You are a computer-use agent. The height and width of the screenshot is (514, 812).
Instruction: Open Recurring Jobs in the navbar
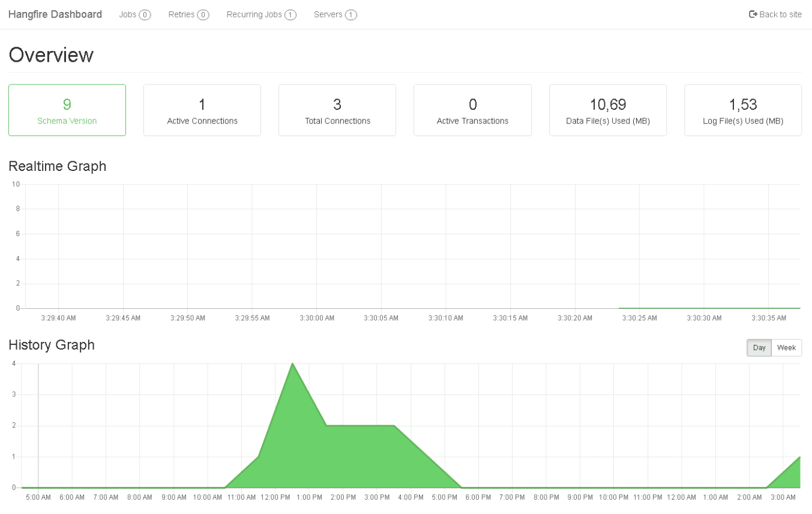pyautogui.click(x=261, y=14)
